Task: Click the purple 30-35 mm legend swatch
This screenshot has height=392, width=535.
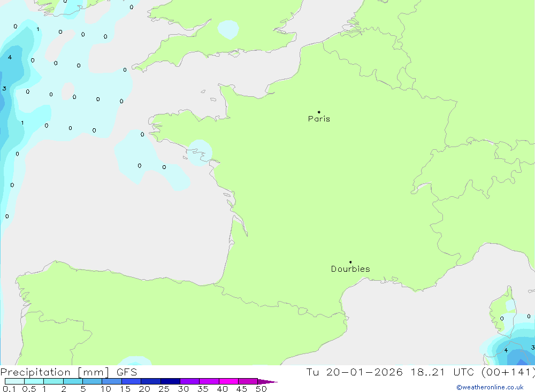Action: [x=189, y=381]
